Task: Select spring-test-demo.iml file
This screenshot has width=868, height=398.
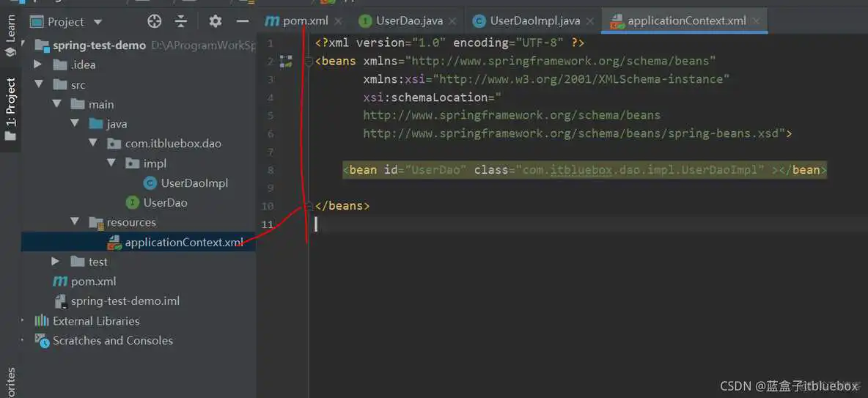Action: pyautogui.click(x=125, y=301)
